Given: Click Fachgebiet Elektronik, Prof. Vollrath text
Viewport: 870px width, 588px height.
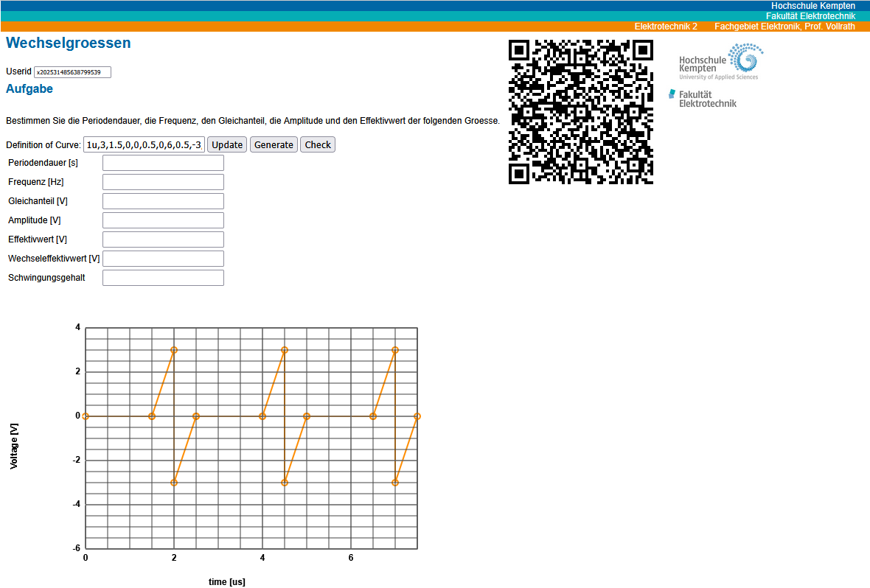Looking at the screenshot, I should 784,27.
